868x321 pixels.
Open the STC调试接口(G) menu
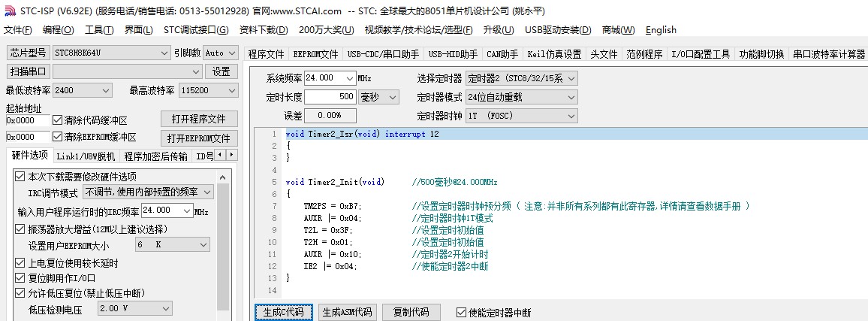pyautogui.click(x=196, y=30)
